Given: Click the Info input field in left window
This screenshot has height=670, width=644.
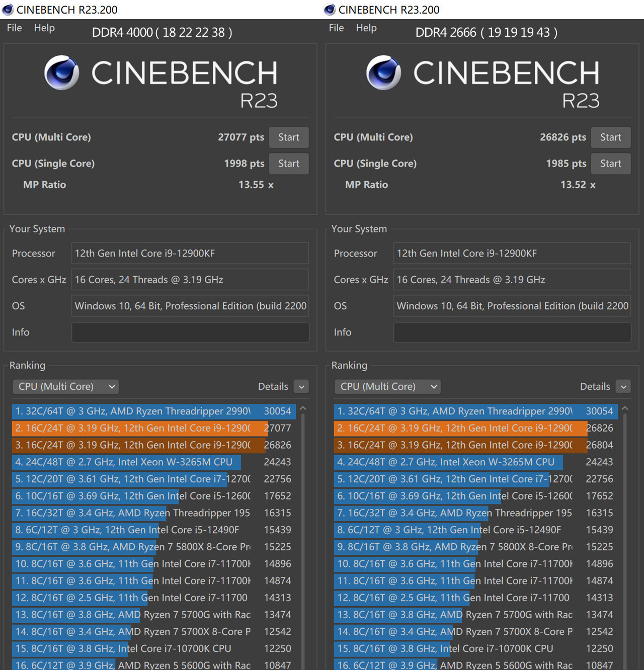Looking at the screenshot, I should (x=190, y=332).
